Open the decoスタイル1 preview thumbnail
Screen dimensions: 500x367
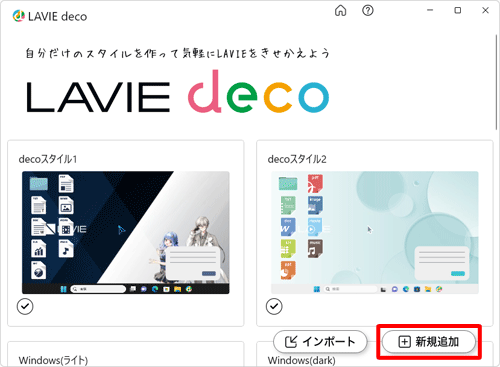pos(126,233)
